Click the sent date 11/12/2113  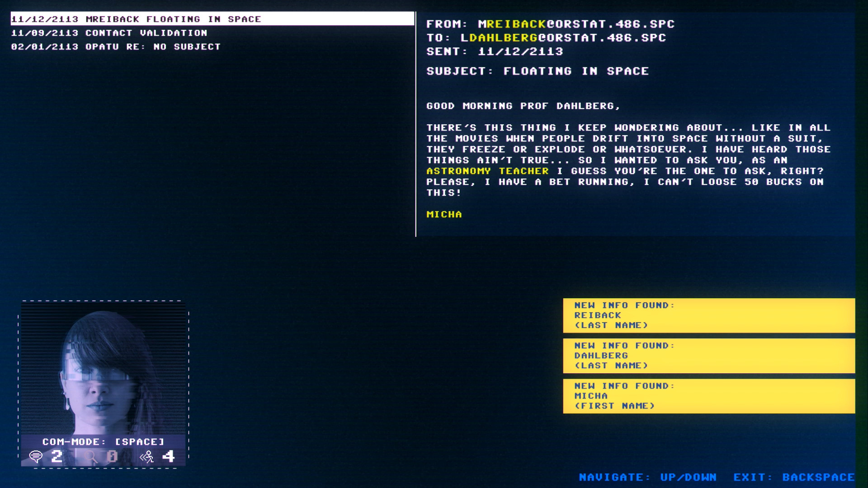point(520,52)
